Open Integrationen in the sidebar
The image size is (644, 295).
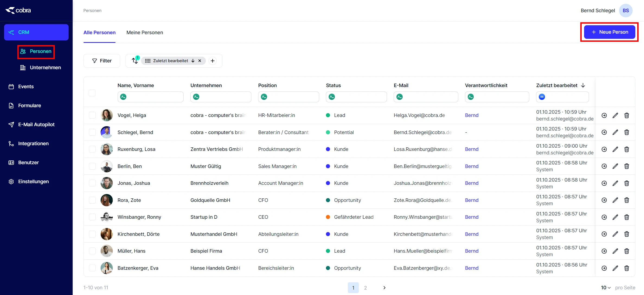coord(33,144)
